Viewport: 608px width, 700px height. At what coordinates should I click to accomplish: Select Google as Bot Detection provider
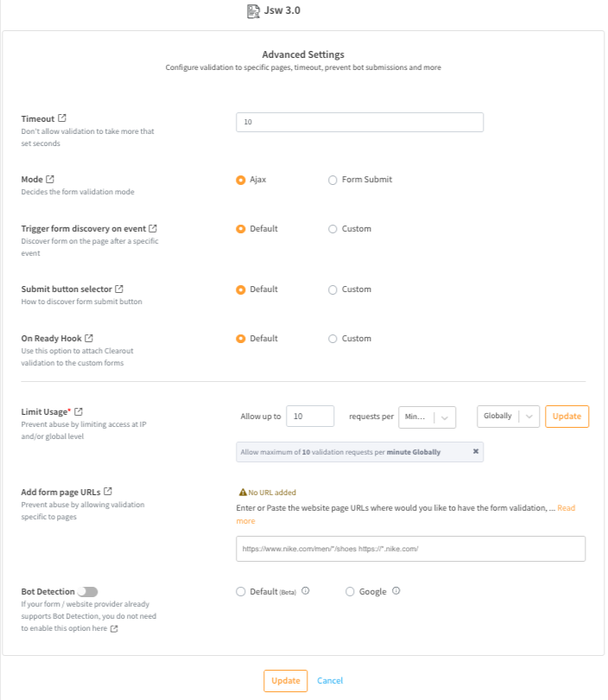coord(350,591)
